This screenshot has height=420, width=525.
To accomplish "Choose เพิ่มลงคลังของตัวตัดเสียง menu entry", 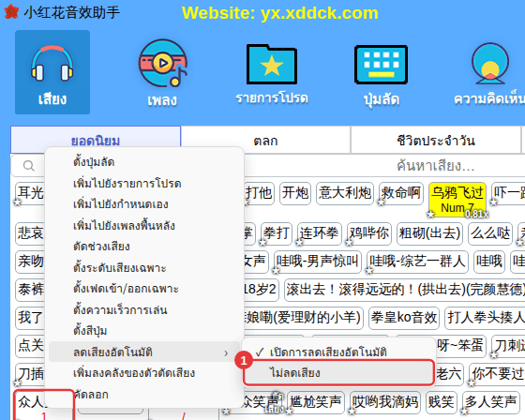I will pyautogui.click(x=144, y=373).
